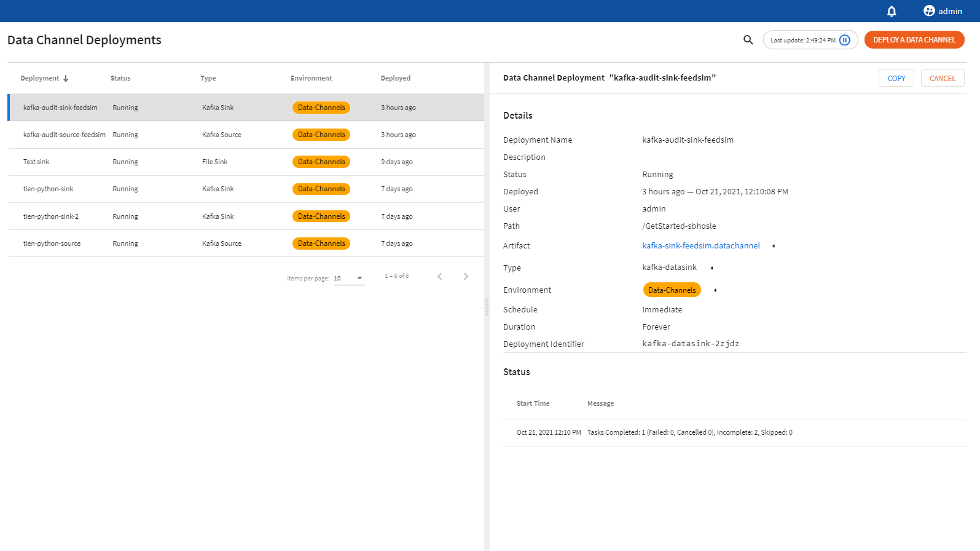Open the notifications bell
Viewport: 980px width, 551px height.
(x=892, y=11)
